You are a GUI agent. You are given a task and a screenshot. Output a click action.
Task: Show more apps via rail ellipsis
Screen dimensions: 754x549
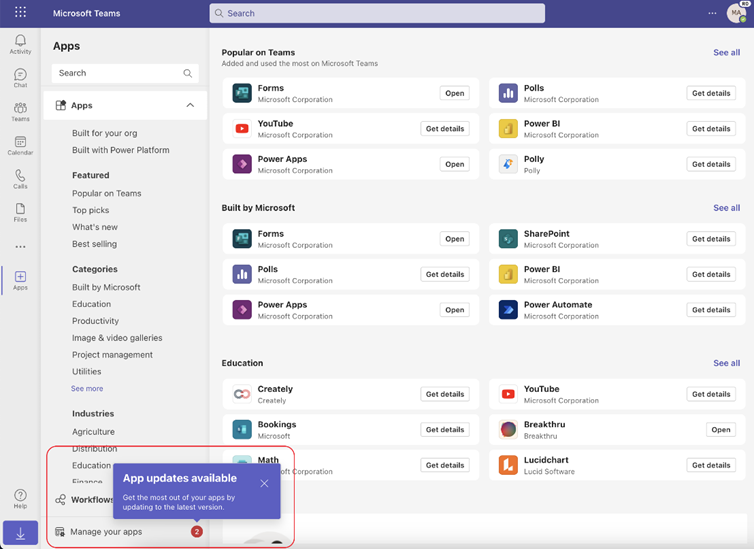pyautogui.click(x=20, y=247)
